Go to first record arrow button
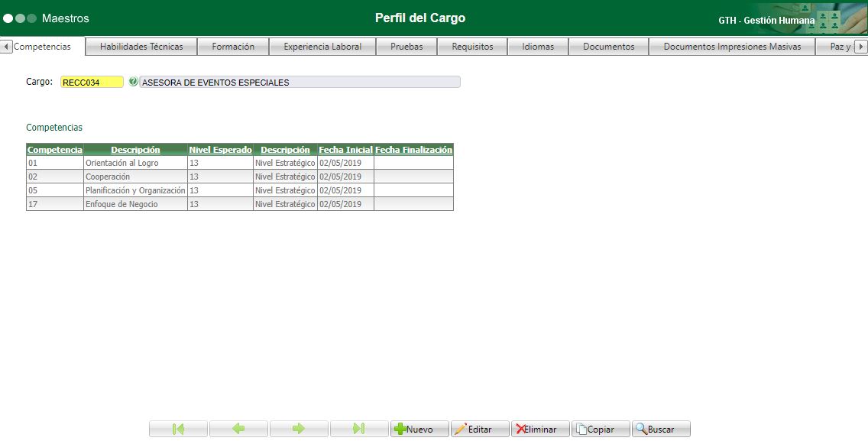This screenshot has width=868, height=441. coord(178,429)
